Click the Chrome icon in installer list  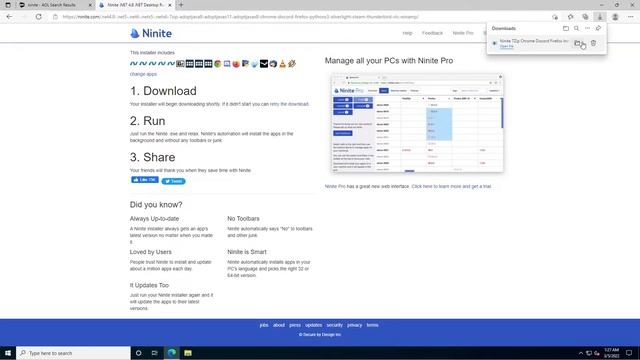pos(218,64)
